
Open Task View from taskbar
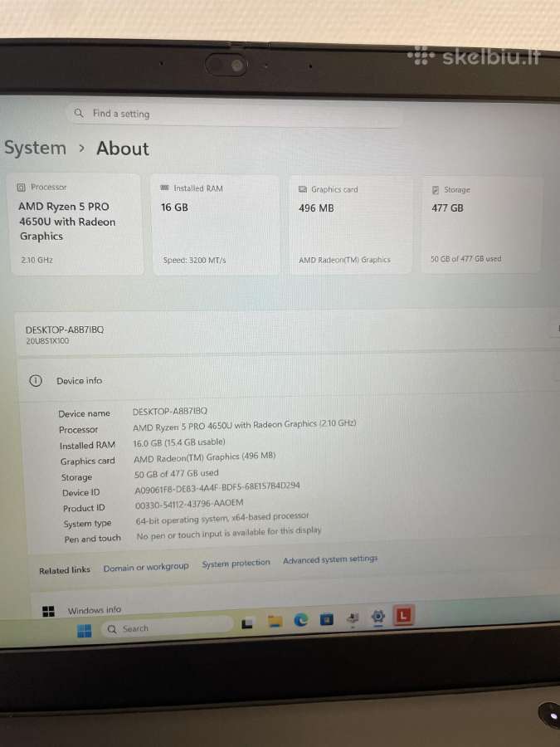(247, 623)
